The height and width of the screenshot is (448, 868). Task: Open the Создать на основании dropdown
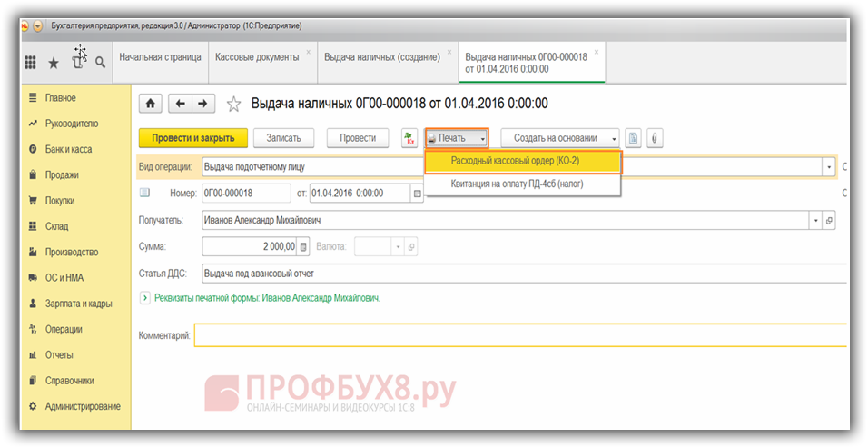(x=560, y=138)
